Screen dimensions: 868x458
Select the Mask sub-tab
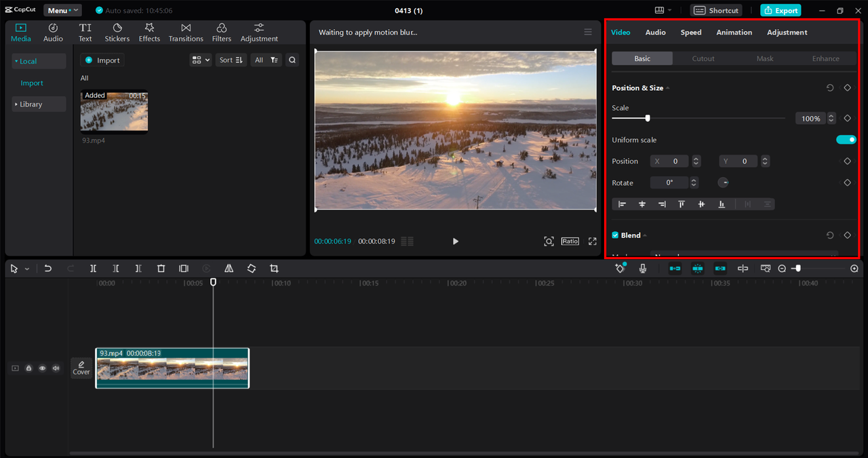[765, 59]
